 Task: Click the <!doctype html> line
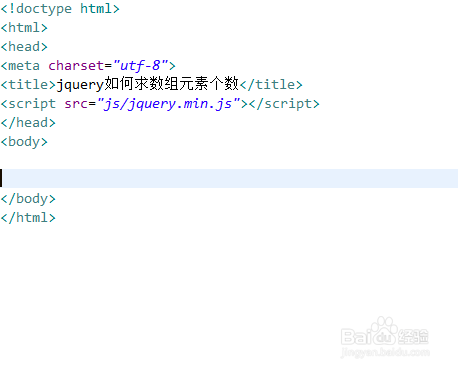click(x=60, y=9)
